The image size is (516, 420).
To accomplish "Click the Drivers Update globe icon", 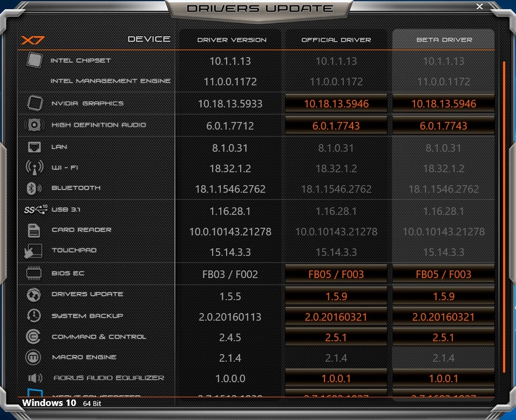I will [33, 295].
